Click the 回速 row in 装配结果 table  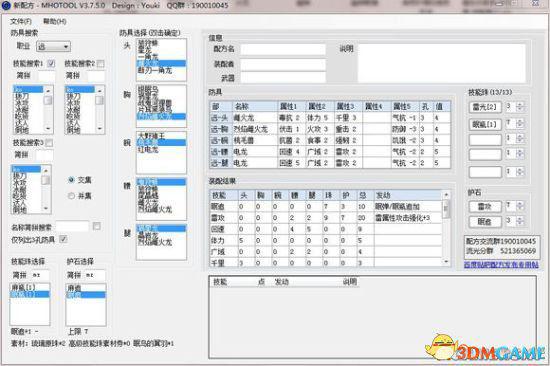pyautogui.click(x=326, y=229)
